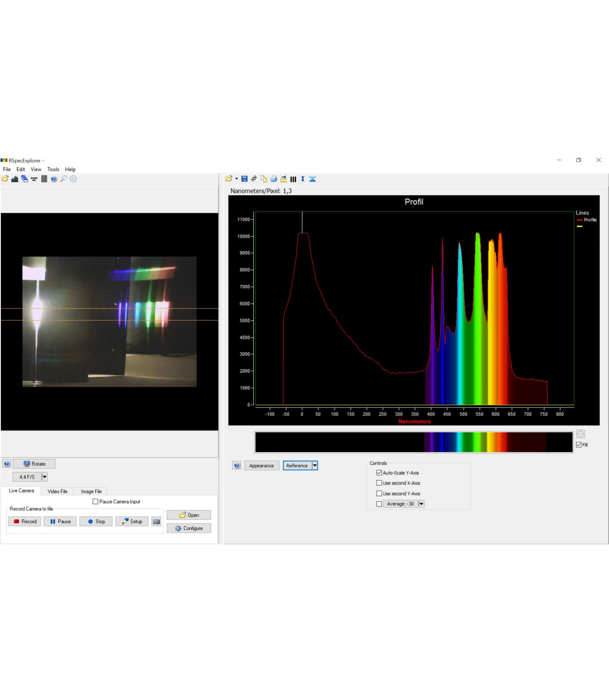The image size is (609, 700).
Task: Expand the Reference dropdown arrow
Action: tap(315, 466)
